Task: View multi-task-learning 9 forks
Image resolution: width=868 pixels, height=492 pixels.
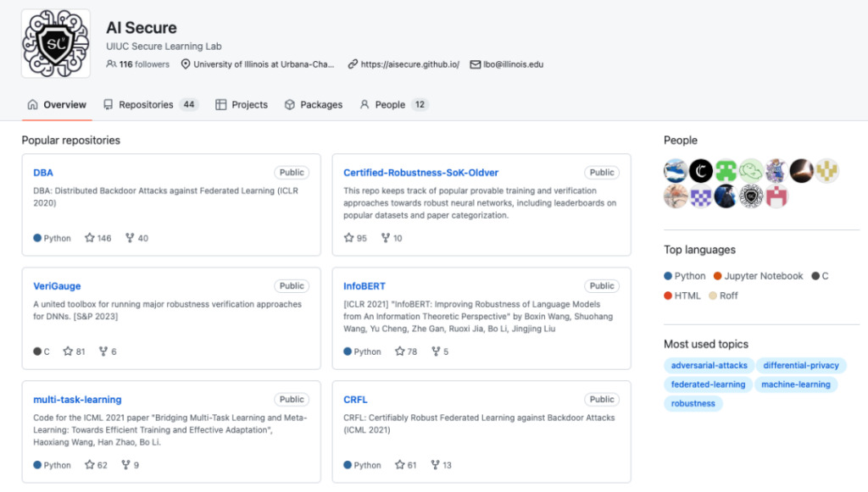Action: [130, 465]
